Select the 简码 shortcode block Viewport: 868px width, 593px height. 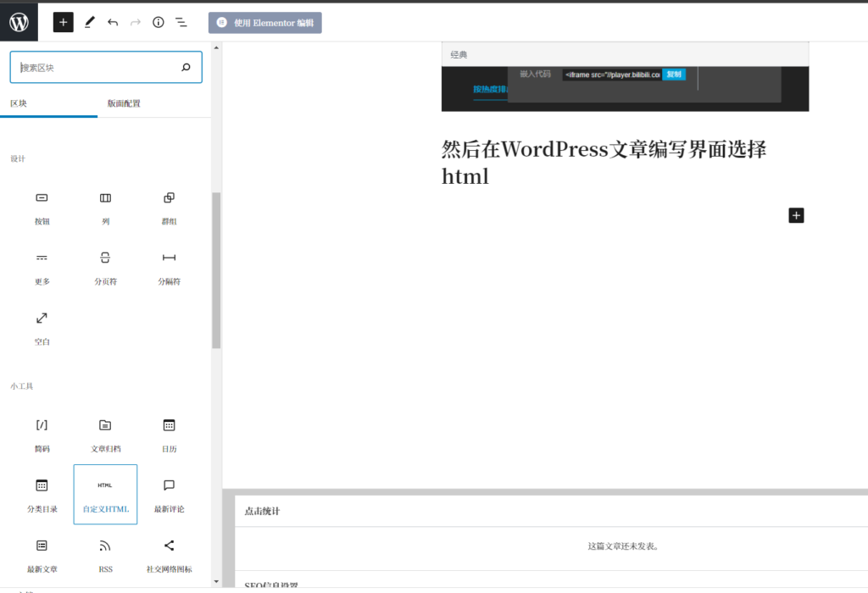tap(42, 434)
